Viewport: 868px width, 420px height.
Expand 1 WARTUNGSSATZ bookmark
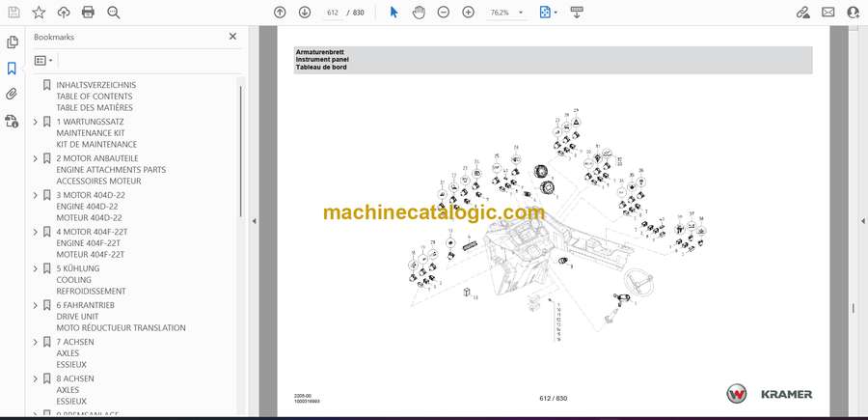tap(36, 122)
